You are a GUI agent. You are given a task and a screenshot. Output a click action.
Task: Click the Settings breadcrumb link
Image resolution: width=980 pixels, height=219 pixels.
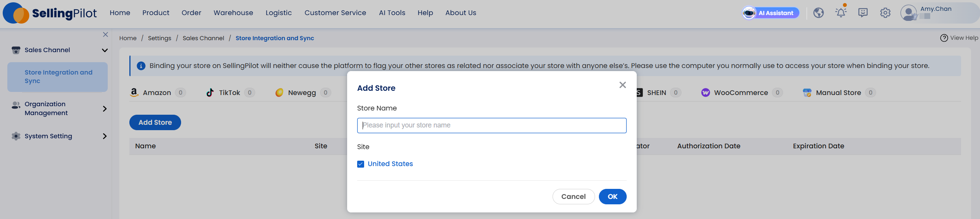click(159, 38)
